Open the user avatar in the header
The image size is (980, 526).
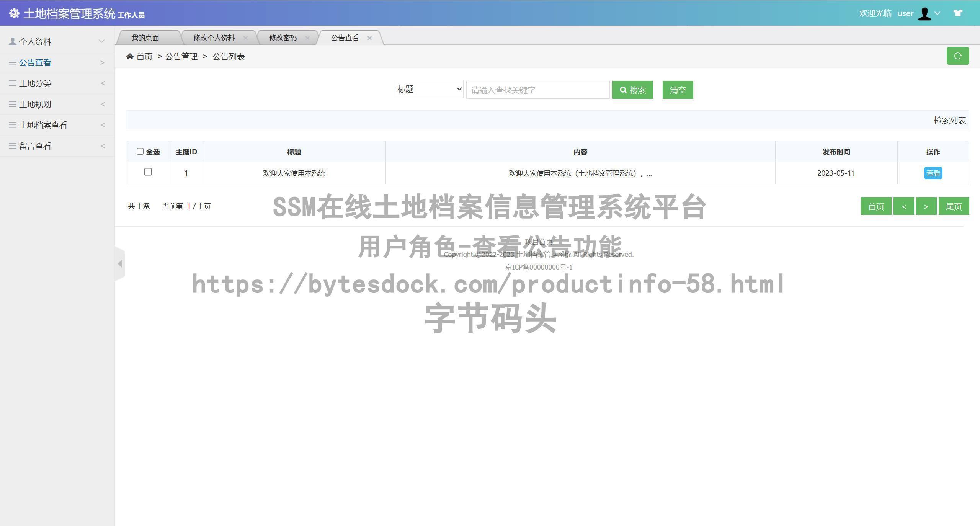point(925,13)
